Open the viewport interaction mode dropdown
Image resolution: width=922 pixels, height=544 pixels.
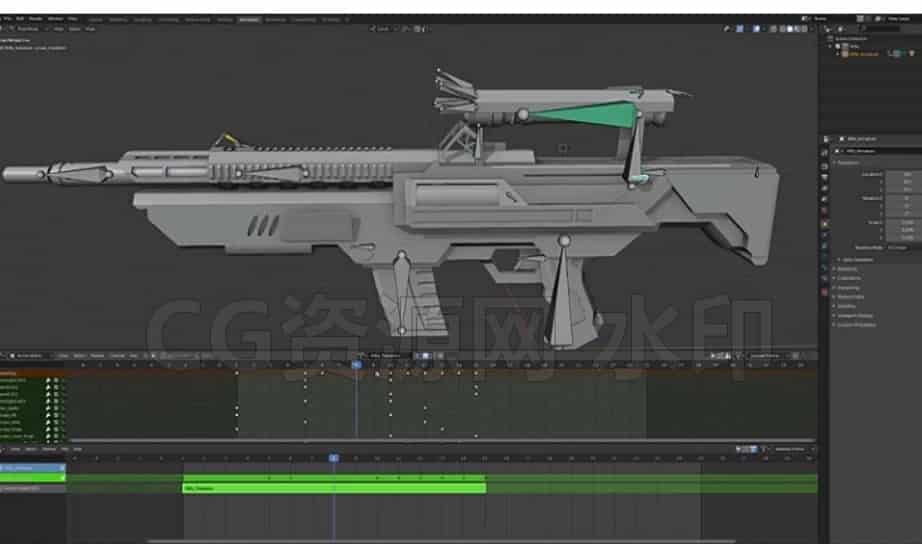point(26,28)
